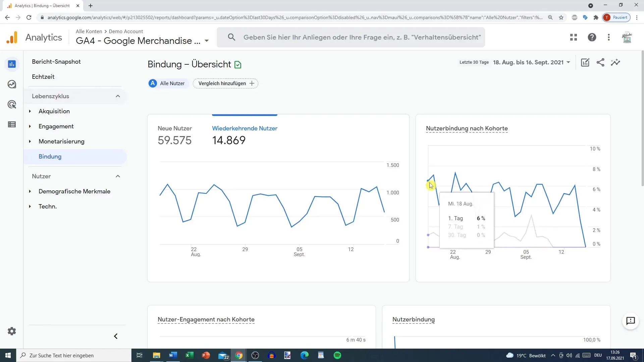Select the Wiederkehrende Nutzer tab
The width and height of the screenshot is (644, 362).
tap(245, 128)
